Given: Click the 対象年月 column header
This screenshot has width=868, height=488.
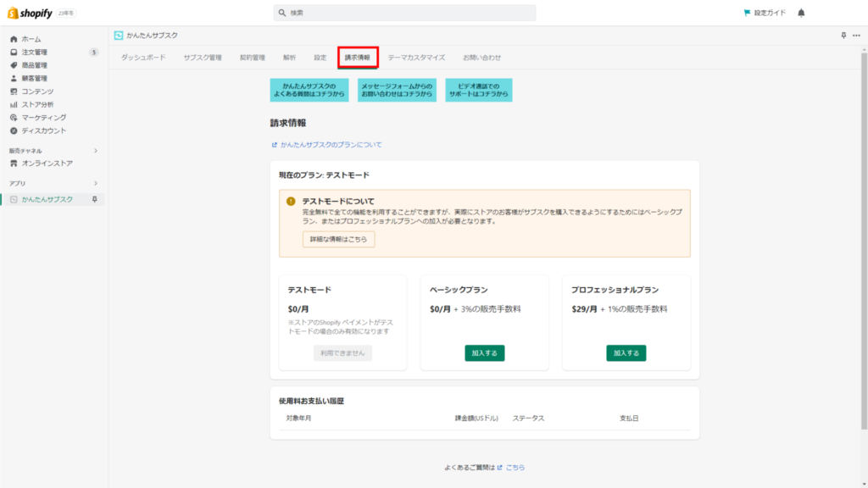Looking at the screenshot, I should point(298,419).
